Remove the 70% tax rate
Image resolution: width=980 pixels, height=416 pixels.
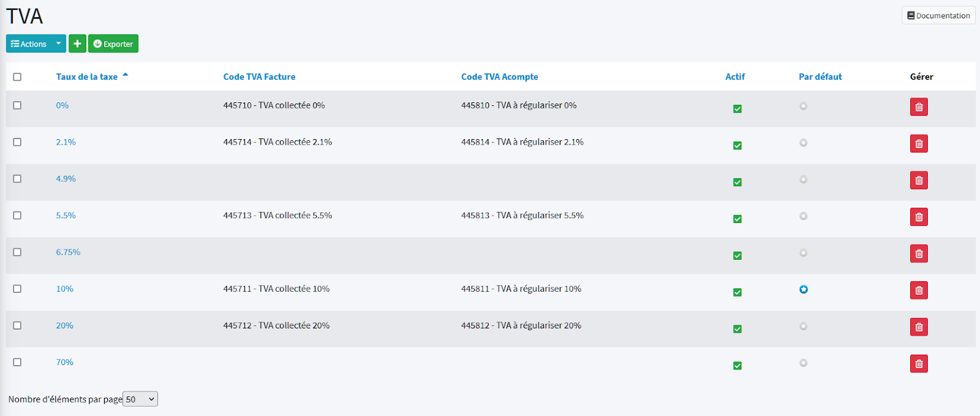[919, 364]
